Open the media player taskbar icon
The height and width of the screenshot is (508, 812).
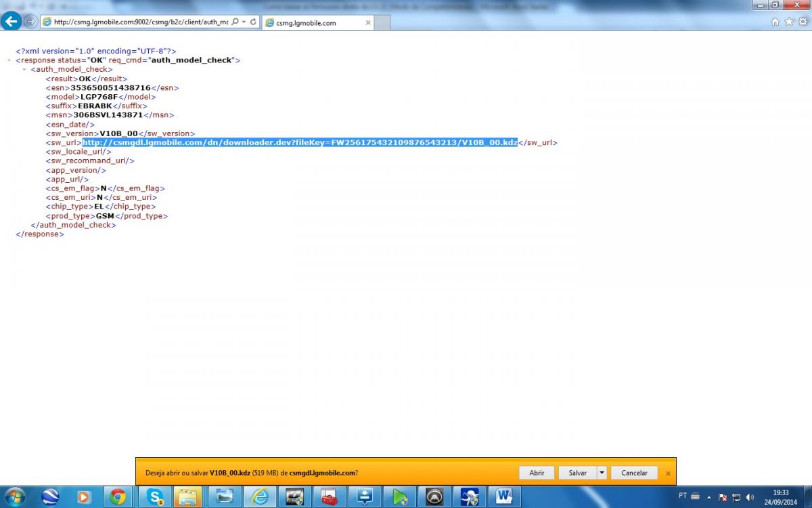pyautogui.click(x=84, y=497)
